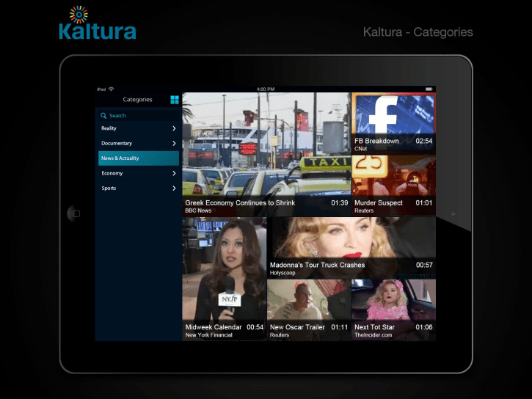Screen dimensions: 532x399
Task: Click the iPad label in status bar
Action: tap(101, 89)
